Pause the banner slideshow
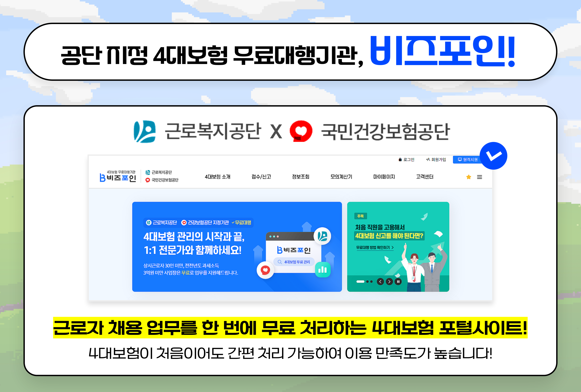Viewport: 581px width, 392px height. (398, 282)
